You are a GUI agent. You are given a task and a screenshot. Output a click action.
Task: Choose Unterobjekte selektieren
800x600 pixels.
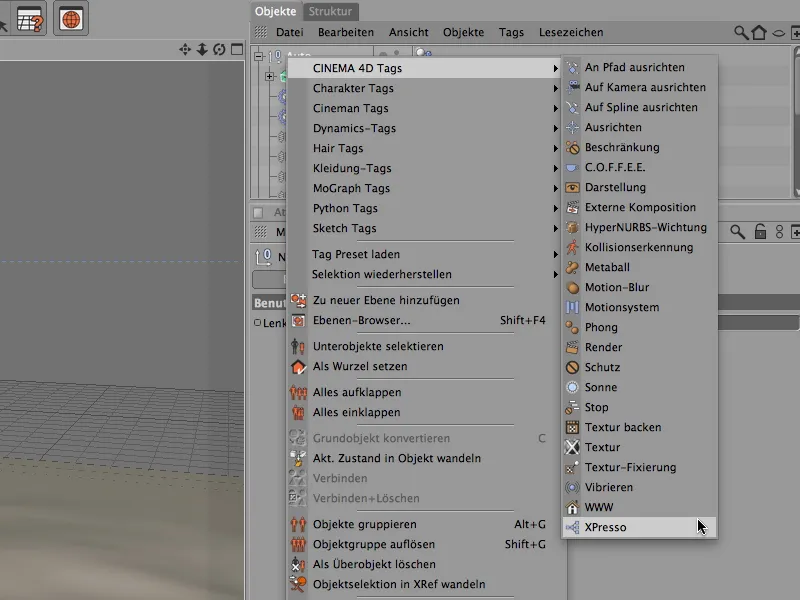click(x=424, y=346)
